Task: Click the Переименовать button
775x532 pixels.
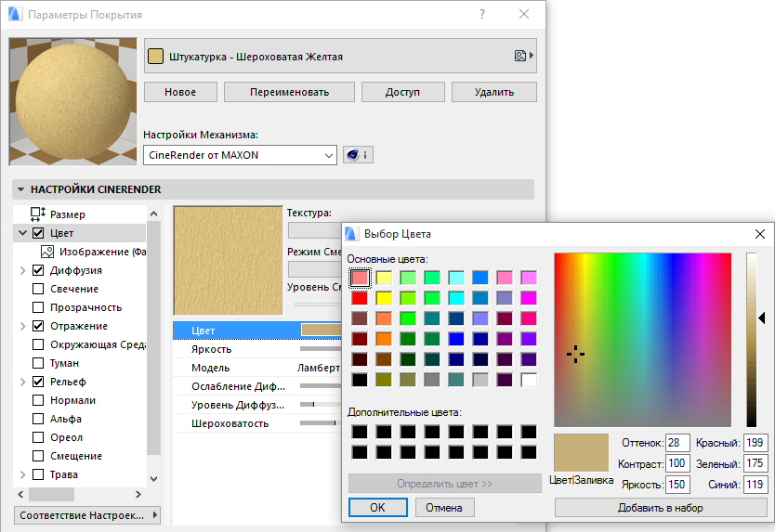Action: coord(289,92)
